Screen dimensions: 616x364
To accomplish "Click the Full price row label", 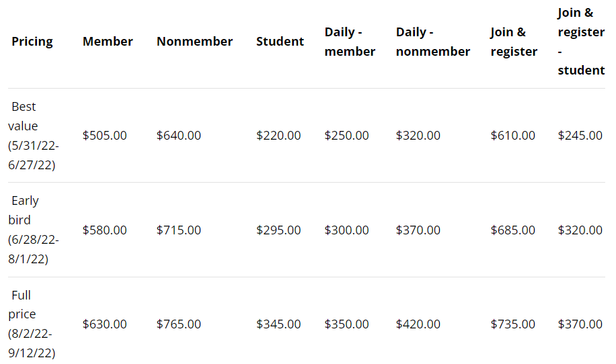I will pyautogui.click(x=32, y=324).
